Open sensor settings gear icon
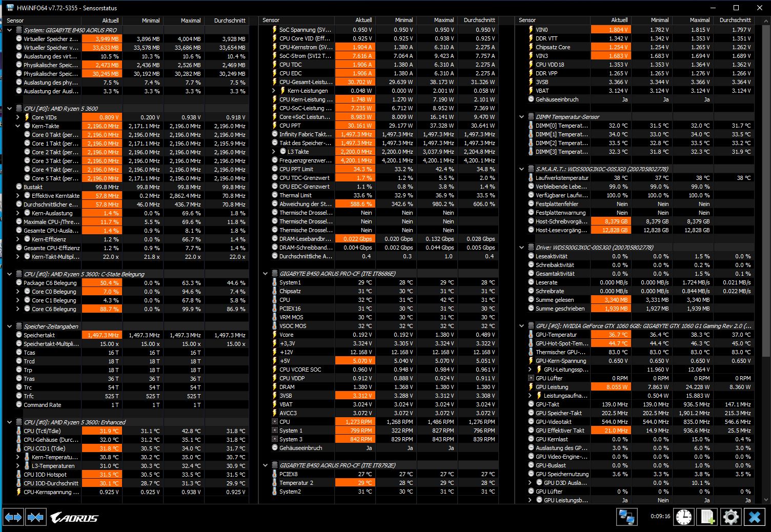 pos(731,517)
